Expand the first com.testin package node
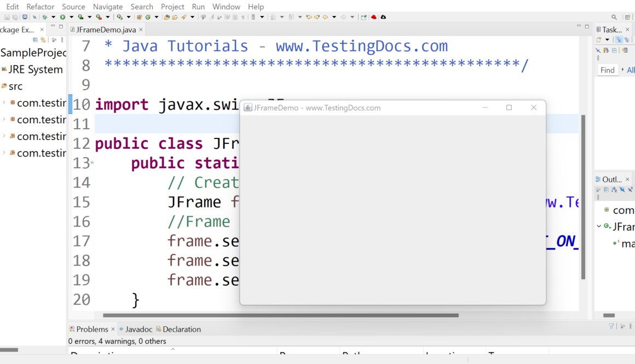Screen dimensions: 635x364 coord(4,102)
